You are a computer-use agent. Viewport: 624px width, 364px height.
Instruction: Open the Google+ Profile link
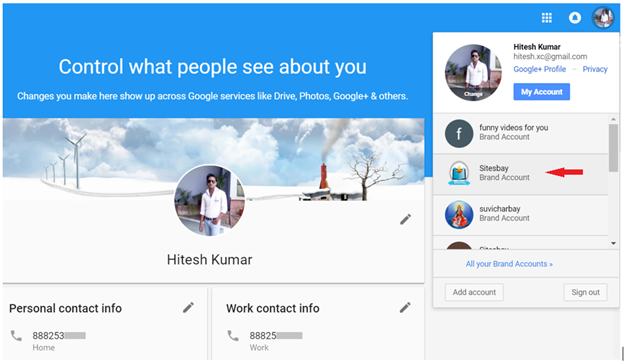point(539,69)
